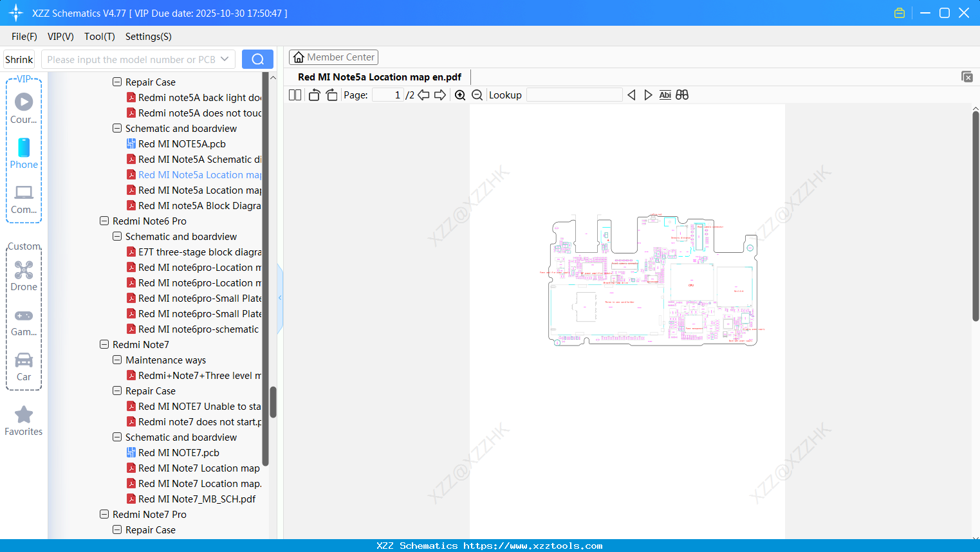Open the Drone category
The height and width of the screenshot is (552, 980).
click(24, 275)
